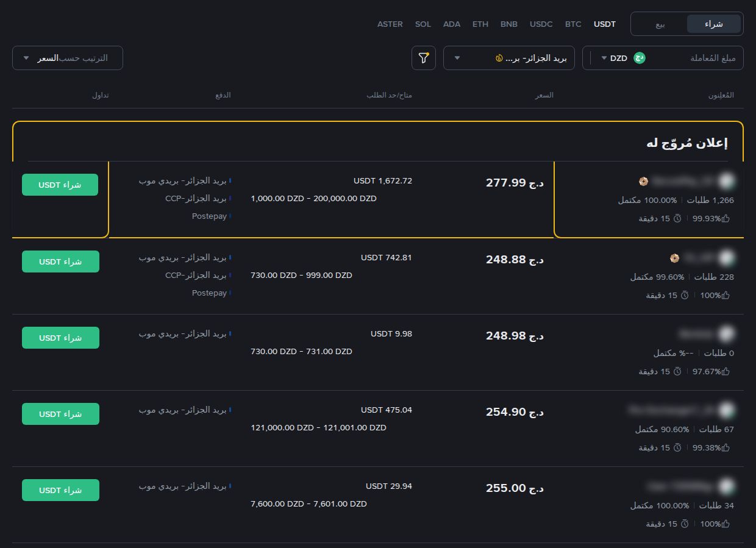Click available amount USDT 742.81
This screenshot has width=756, height=548.
[387, 258]
